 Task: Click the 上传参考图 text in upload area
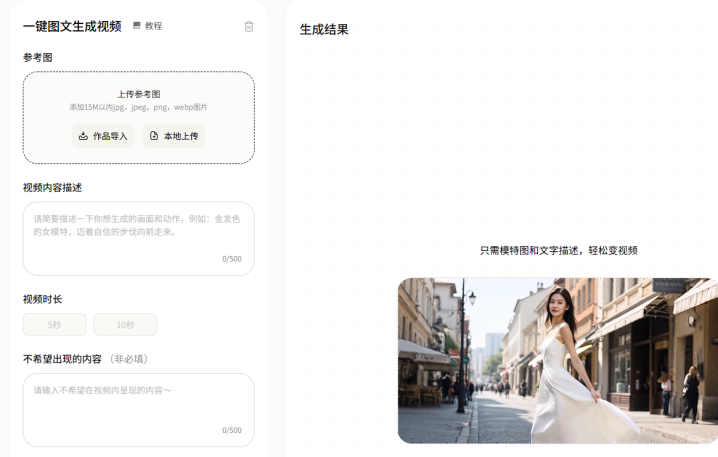pos(138,94)
